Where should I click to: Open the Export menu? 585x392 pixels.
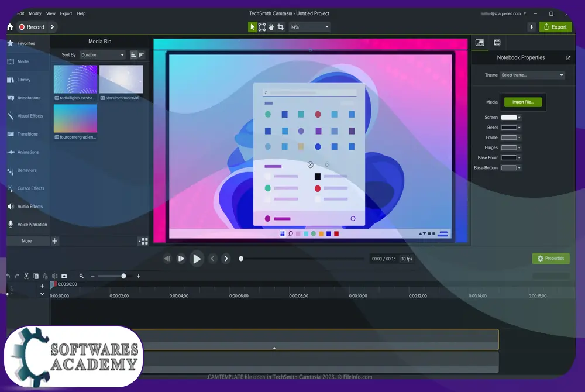click(x=66, y=13)
